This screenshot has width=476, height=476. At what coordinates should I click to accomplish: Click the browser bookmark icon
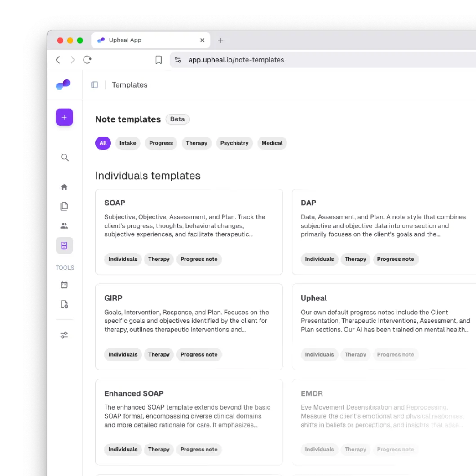pos(159,60)
